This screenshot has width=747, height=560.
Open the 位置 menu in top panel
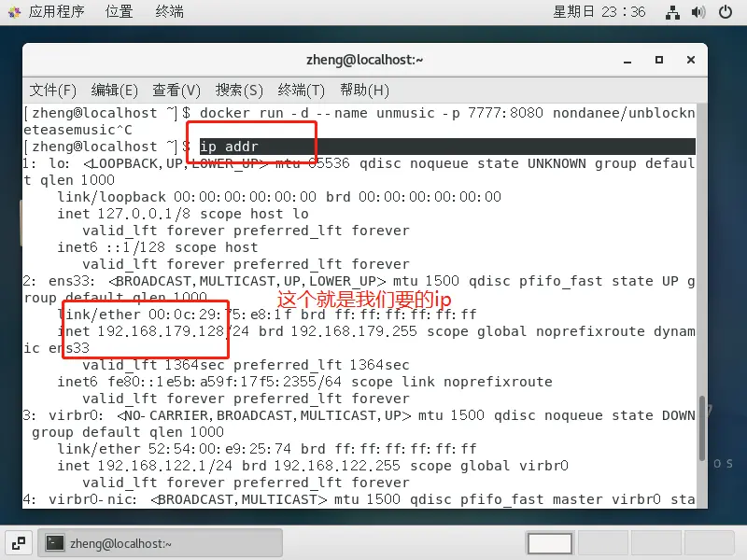pyautogui.click(x=119, y=11)
